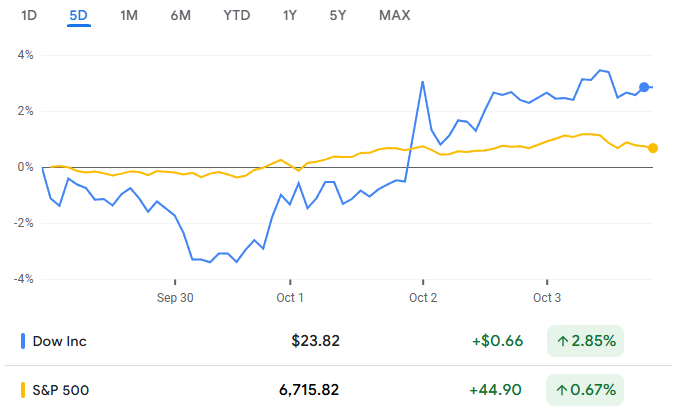Show the MAX time range
The image size is (679, 408).
coord(394,15)
